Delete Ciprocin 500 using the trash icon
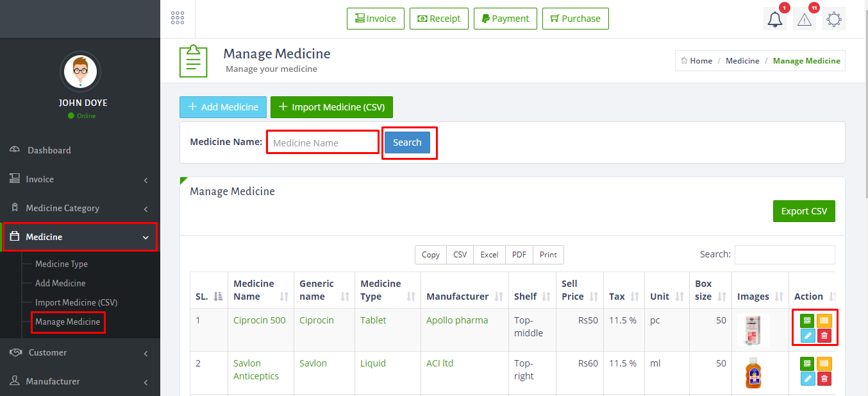The image size is (868, 396). tap(824, 336)
